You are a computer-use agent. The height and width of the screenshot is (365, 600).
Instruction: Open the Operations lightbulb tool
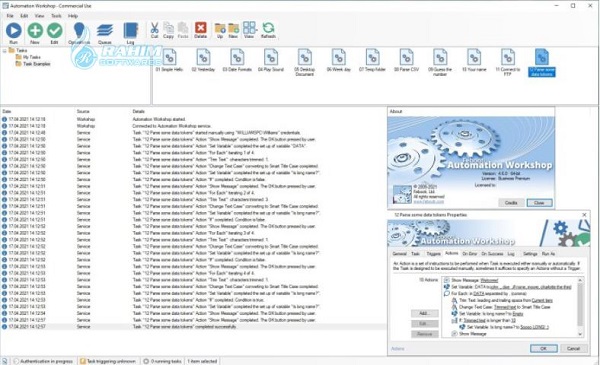(x=79, y=33)
